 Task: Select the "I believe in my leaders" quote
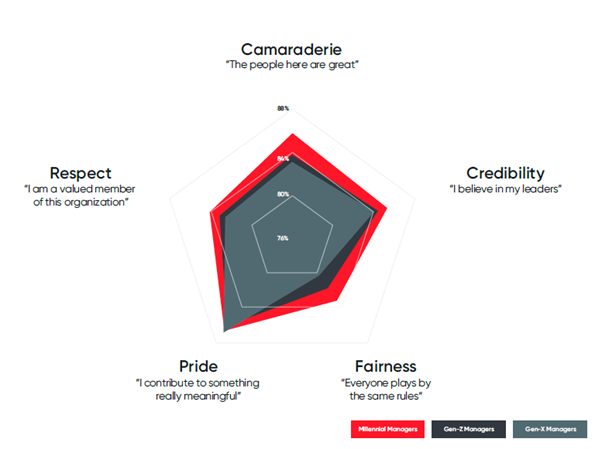(505, 189)
